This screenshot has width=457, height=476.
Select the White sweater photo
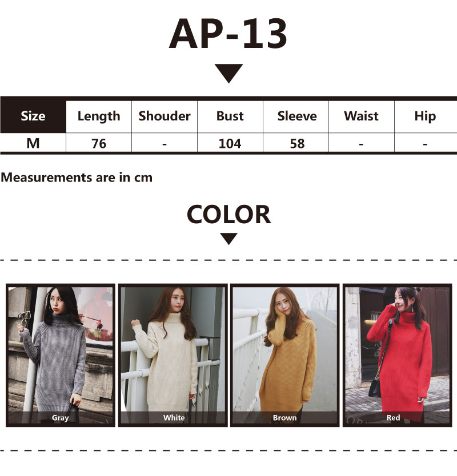[173, 355]
